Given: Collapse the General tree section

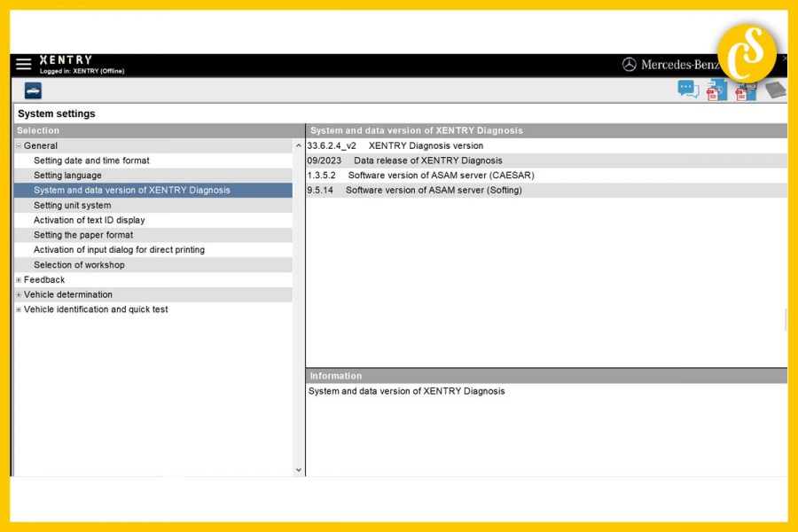Looking at the screenshot, I should tap(18, 145).
